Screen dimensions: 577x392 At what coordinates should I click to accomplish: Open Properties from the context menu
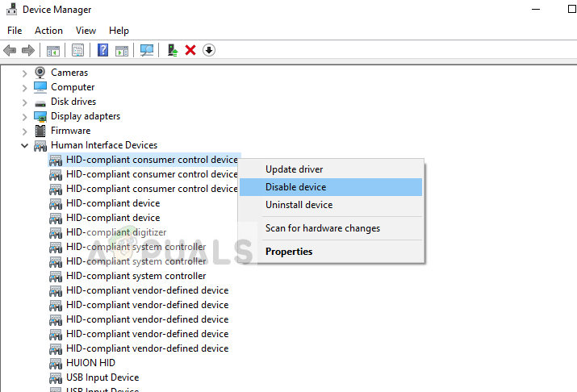(331, 252)
